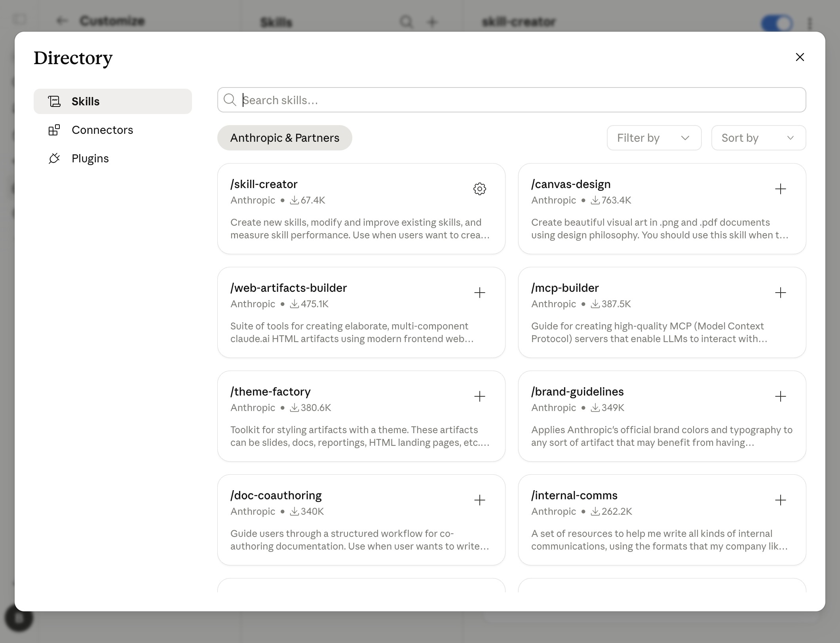The image size is (840, 643).
Task: Click Anthropic author label on internal-comms card
Action: tap(553, 511)
